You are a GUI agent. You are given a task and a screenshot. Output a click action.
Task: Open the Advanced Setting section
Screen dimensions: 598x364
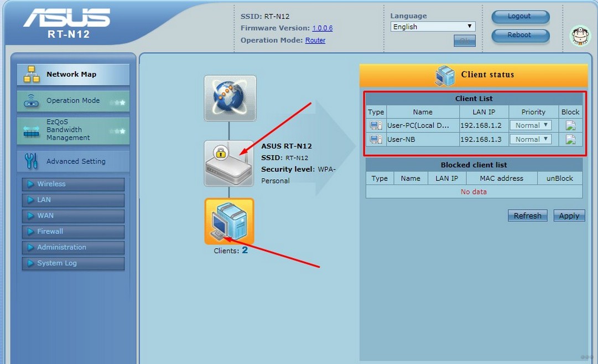73,161
